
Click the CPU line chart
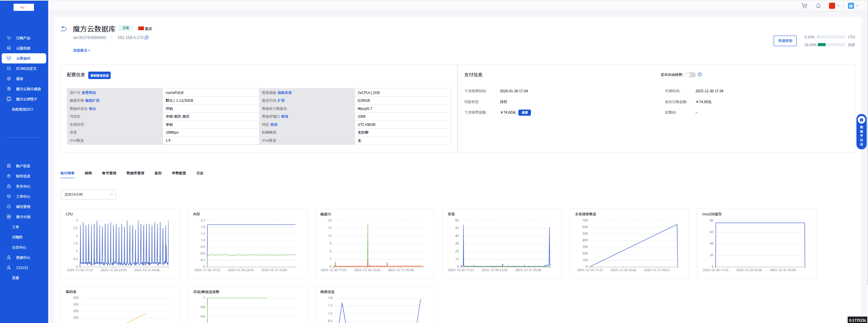tap(120, 244)
